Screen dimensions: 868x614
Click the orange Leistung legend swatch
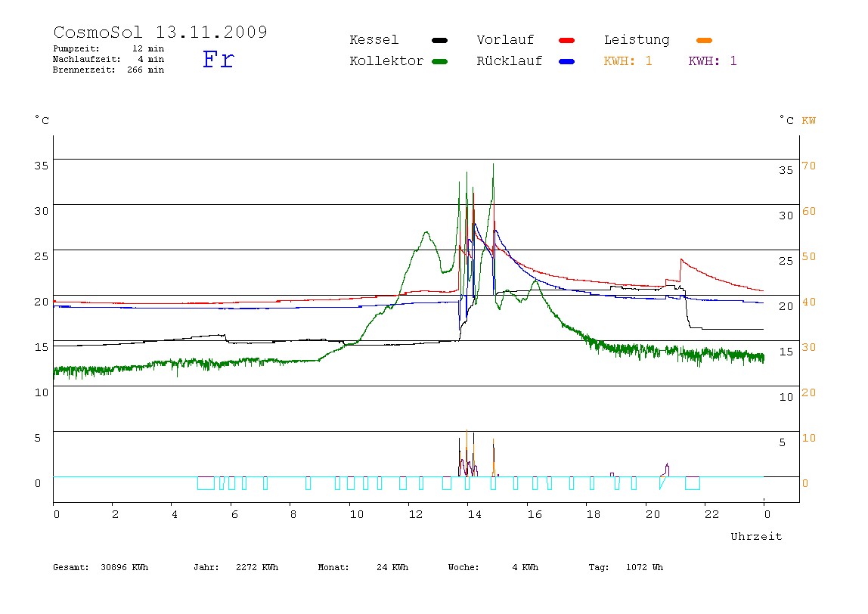704,40
